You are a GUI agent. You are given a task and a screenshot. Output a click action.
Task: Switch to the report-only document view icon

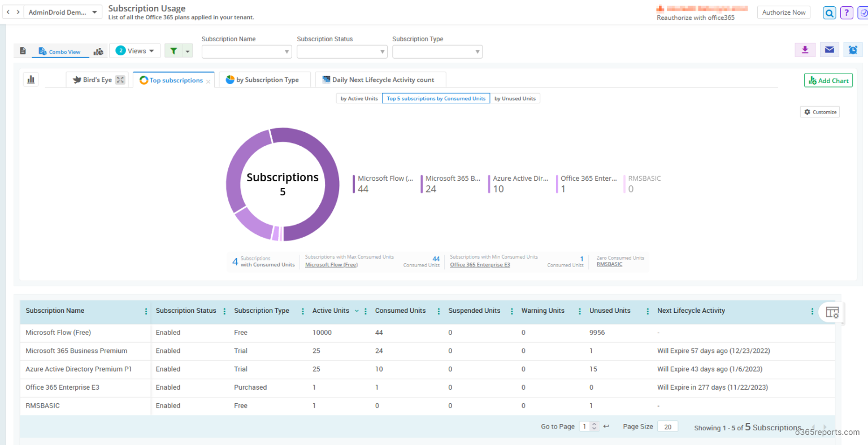tap(23, 51)
